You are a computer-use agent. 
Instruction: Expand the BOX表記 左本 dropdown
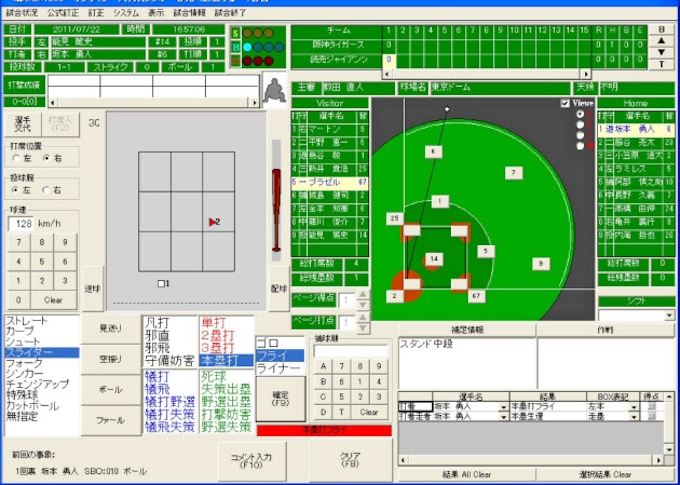point(633,407)
